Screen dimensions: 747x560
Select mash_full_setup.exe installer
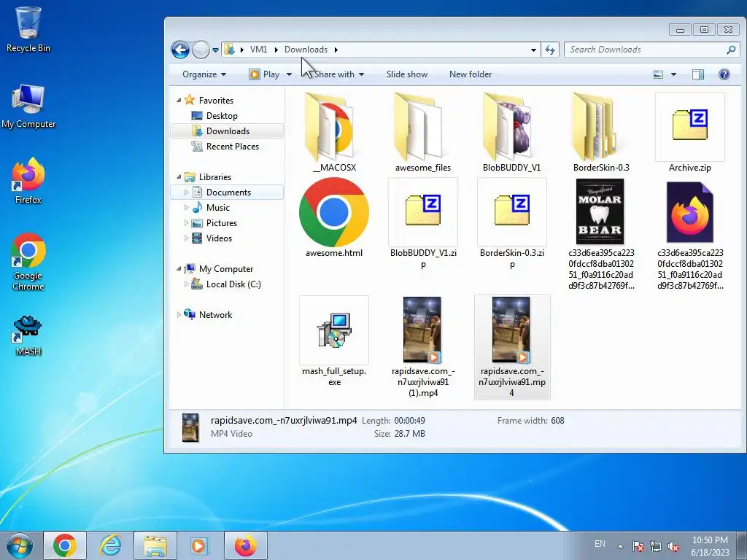coord(334,341)
